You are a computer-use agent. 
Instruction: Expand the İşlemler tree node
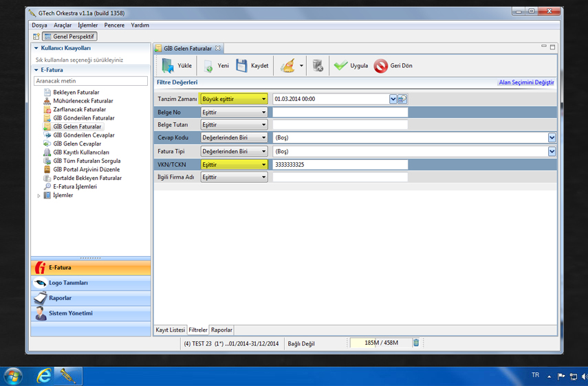click(x=39, y=196)
